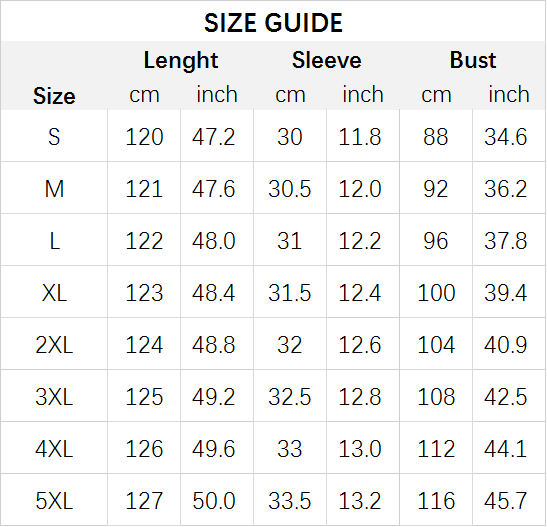Click the 120 length cm cell
The height and width of the screenshot is (527, 547).
tap(144, 137)
